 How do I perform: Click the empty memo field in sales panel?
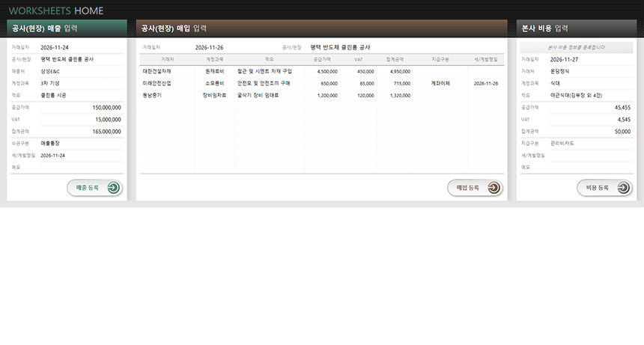pyautogui.click(x=82, y=168)
